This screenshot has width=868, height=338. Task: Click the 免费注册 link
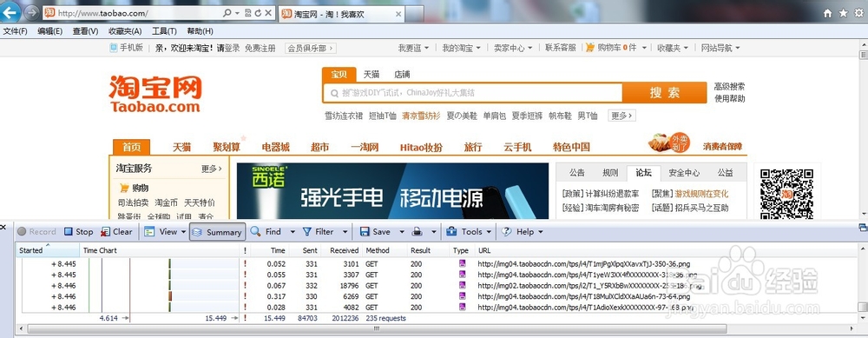(260, 48)
